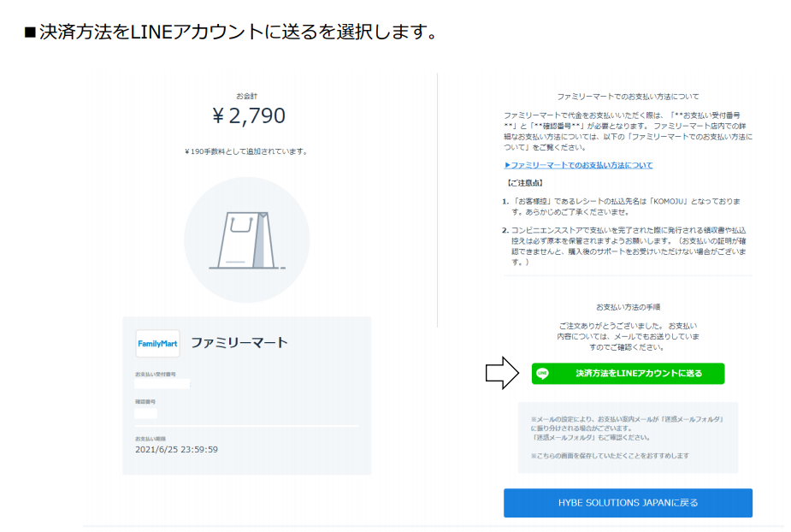Image resolution: width=791 pixels, height=532 pixels.
Task: Click the お支払い受付番号 value field
Action: click(x=162, y=385)
